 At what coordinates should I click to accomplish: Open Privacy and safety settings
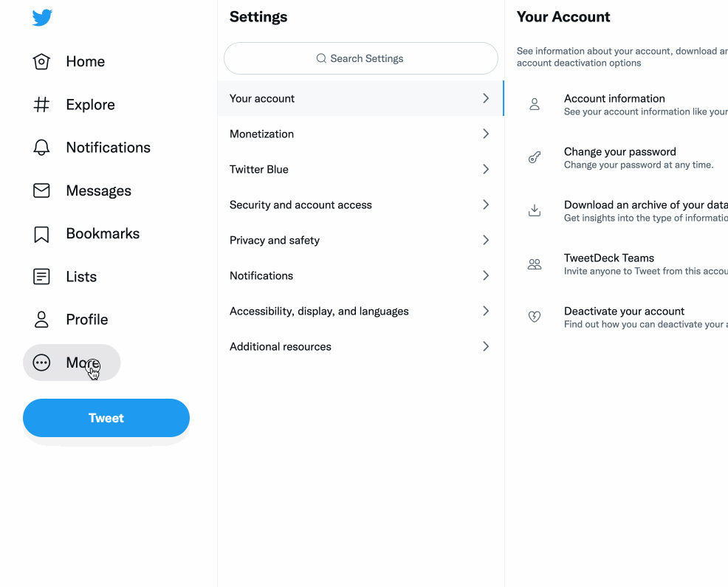pyautogui.click(x=275, y=240)
